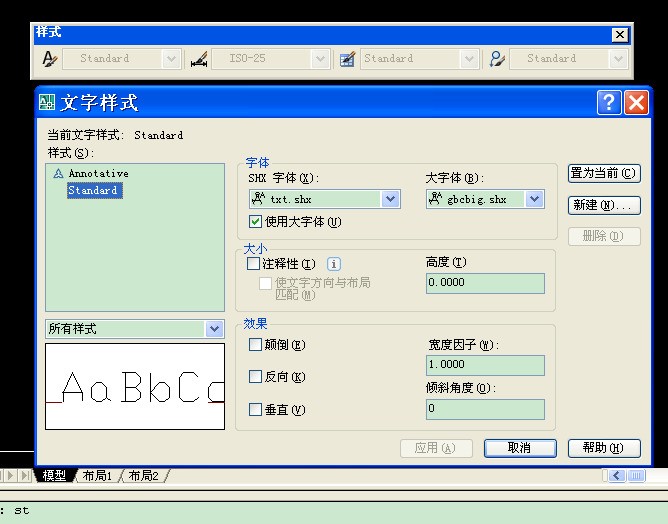Click the Dimension Style icon in the Styles toolbar
Image resolution: width=668 pixels, height=524 pixels.
pyautogui.click(x=199, y=59)
